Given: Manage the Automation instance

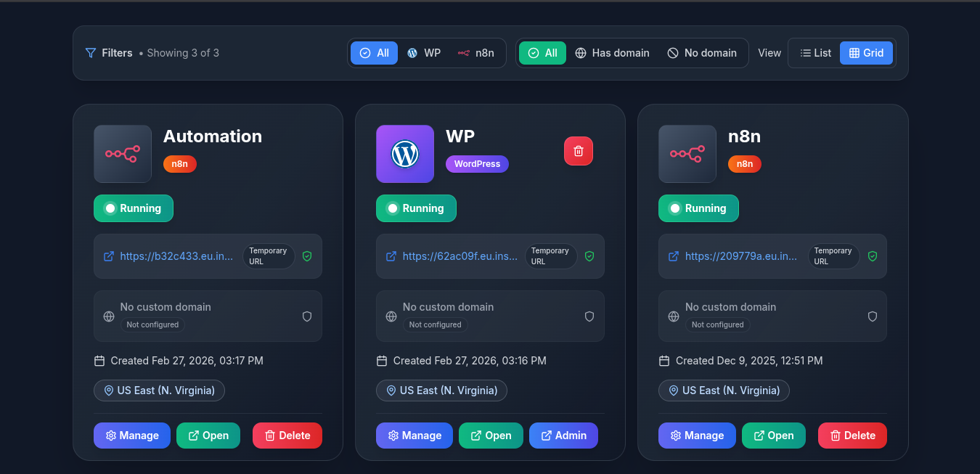Looking at the screenshot, I should (x=132, y=436).
